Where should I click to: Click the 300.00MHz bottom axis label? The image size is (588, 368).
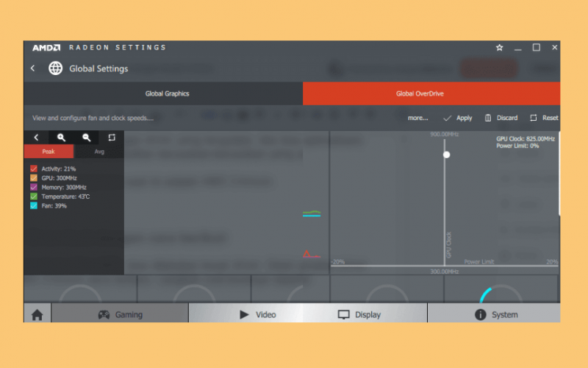445,272
